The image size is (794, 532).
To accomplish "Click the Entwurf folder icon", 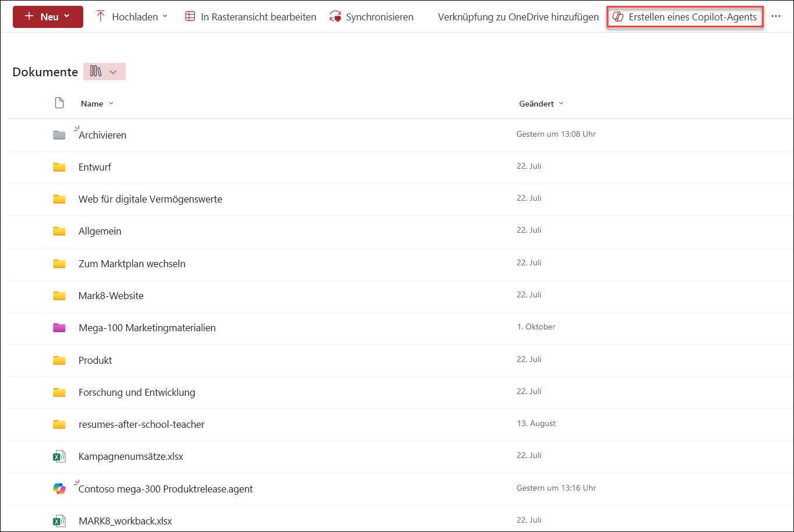I will [59, 167].
